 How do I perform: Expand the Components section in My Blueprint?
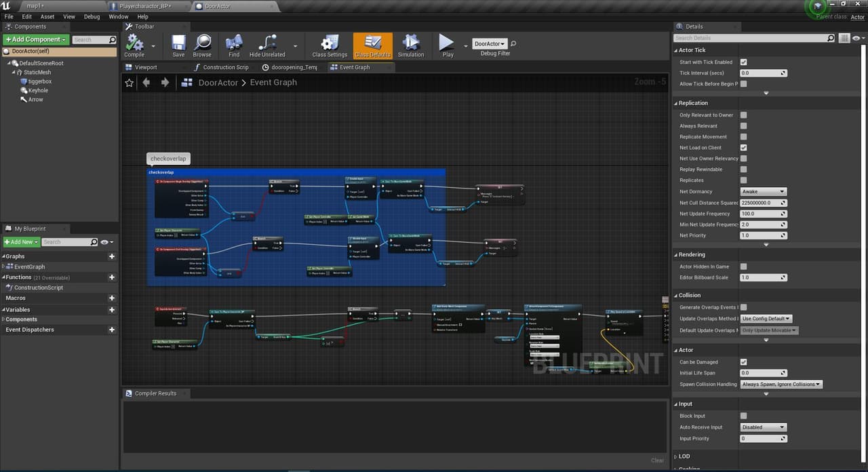[x=3, y=319]
